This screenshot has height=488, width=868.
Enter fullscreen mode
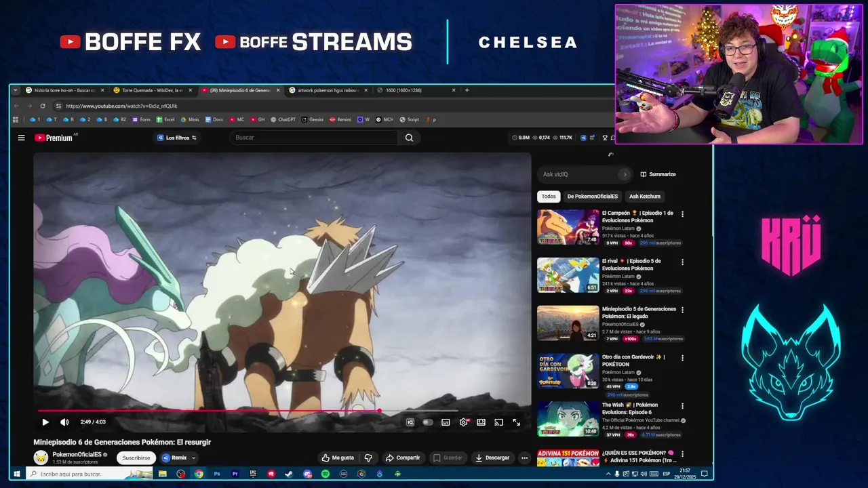pos(517,422)
